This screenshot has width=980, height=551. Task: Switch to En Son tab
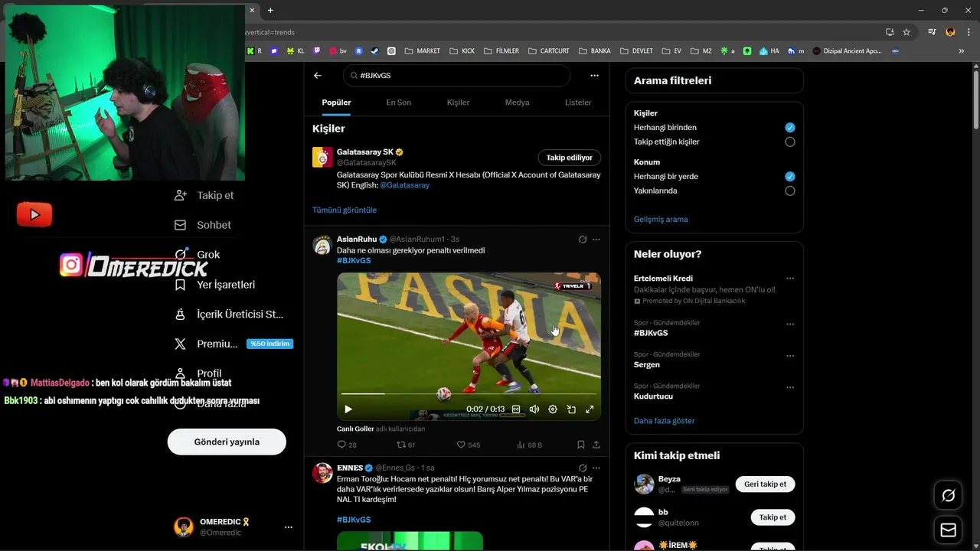tap(398, 103)
